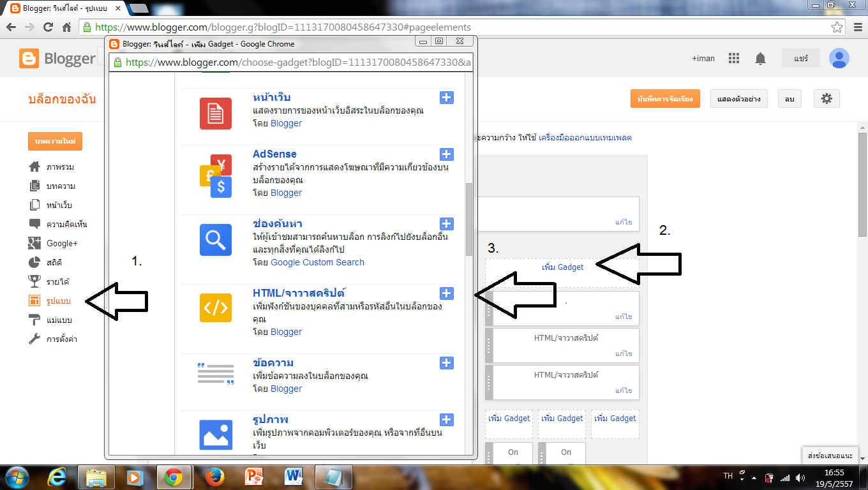868x490 pixels.
Task: Open the taskbar clock showing 16:55
Action: coord(835,477)
